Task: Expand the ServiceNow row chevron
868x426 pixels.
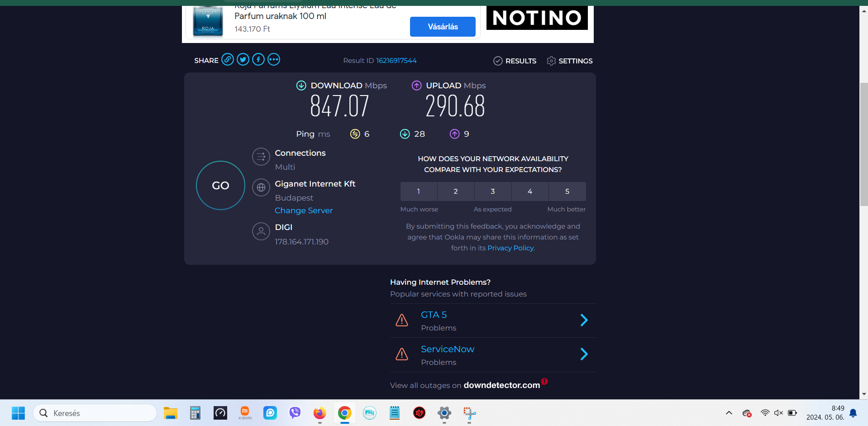Action: click(x=584, y=354)
